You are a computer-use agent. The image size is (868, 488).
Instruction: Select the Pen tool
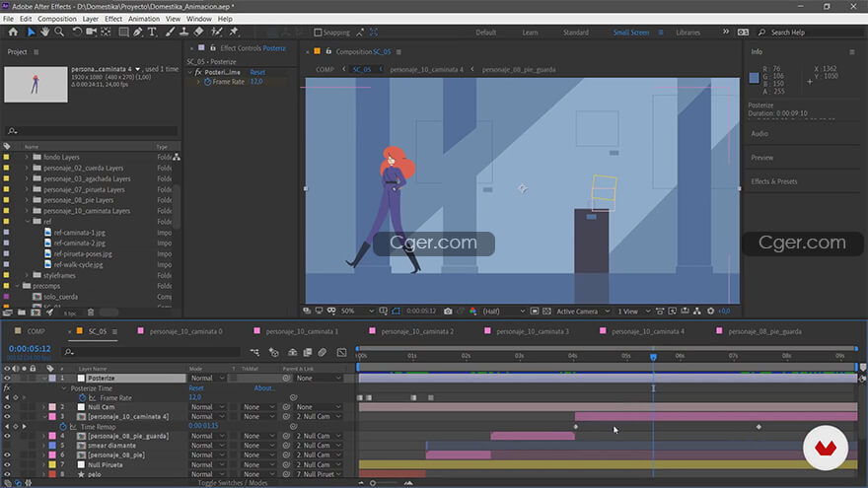coord(137,32)
